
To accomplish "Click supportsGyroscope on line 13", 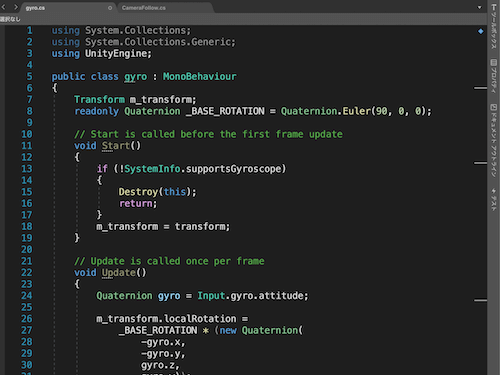I will pyautogui.click(x=233, y=169).
